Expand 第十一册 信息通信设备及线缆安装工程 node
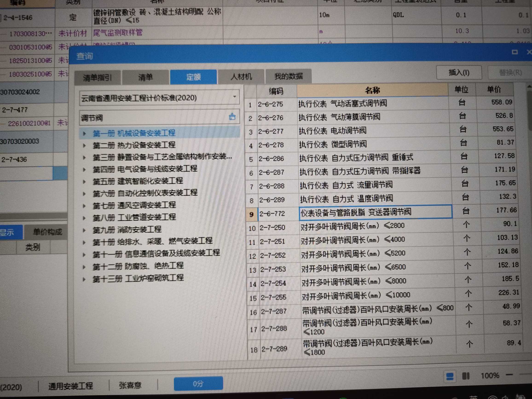This screenshot has height=399, width=532. [84, 255]
